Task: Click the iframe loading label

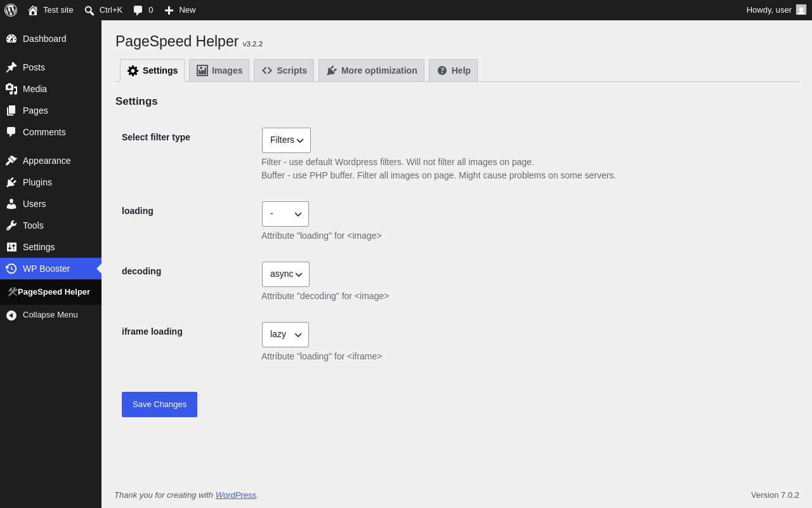Action: [x=152, y=331]
